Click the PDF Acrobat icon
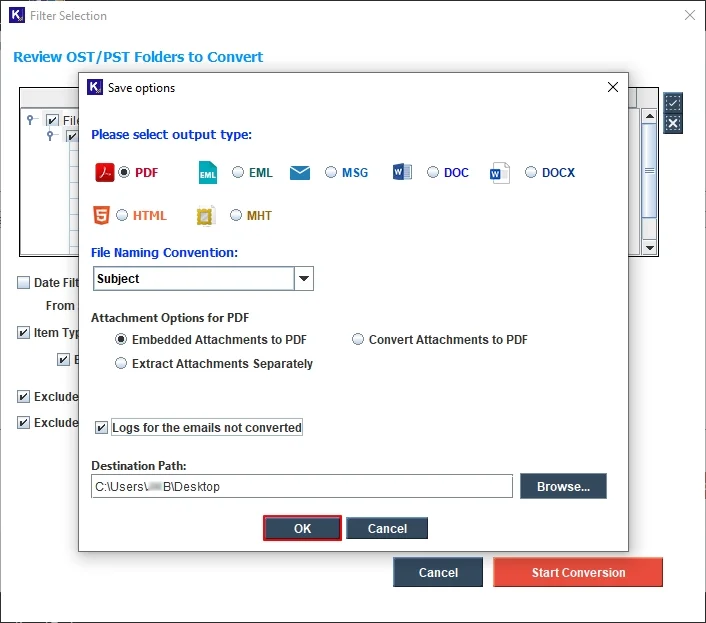This screenshot has width=706, height=623. pos(104,172)
